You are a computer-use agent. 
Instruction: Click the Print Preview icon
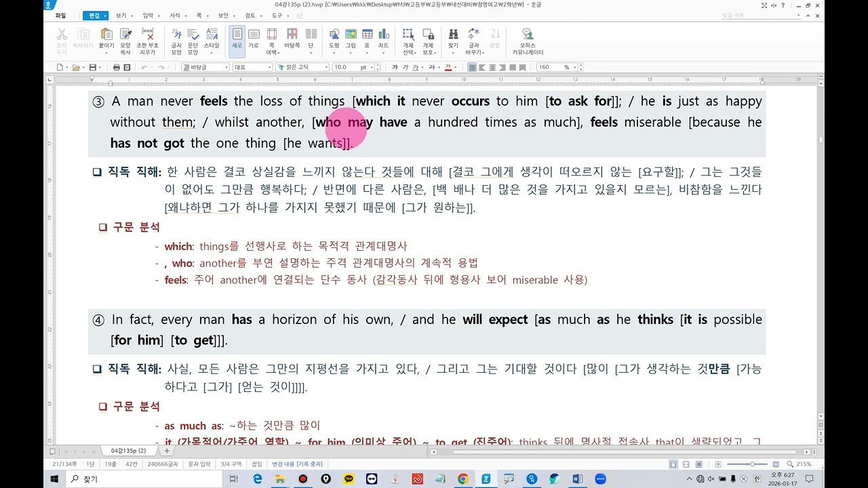pyautogui.click(x=127, y=67)
